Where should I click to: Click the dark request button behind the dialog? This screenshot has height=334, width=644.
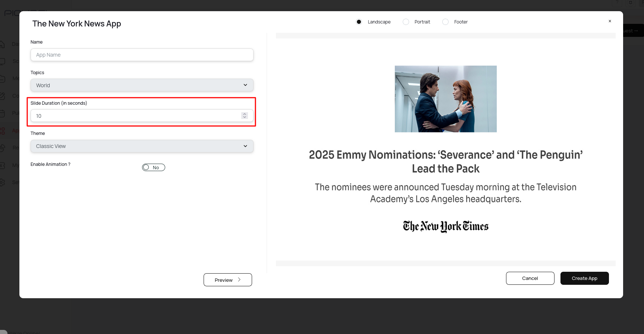coord(634,31)
